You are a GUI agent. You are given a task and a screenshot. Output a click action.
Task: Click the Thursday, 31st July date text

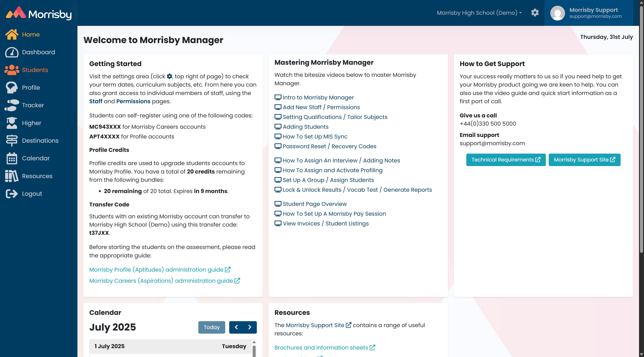pyautogui.click(x=606, y=37)
